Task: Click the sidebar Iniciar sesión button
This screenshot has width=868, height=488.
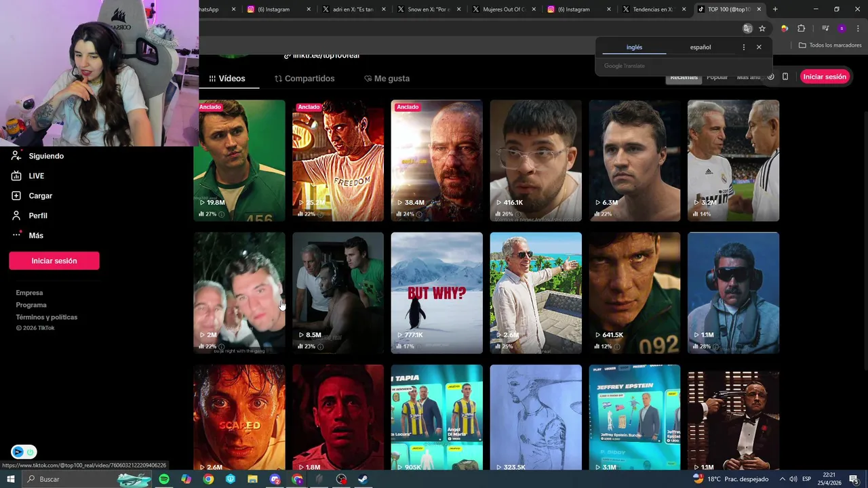Action: (x=54, y=261)
